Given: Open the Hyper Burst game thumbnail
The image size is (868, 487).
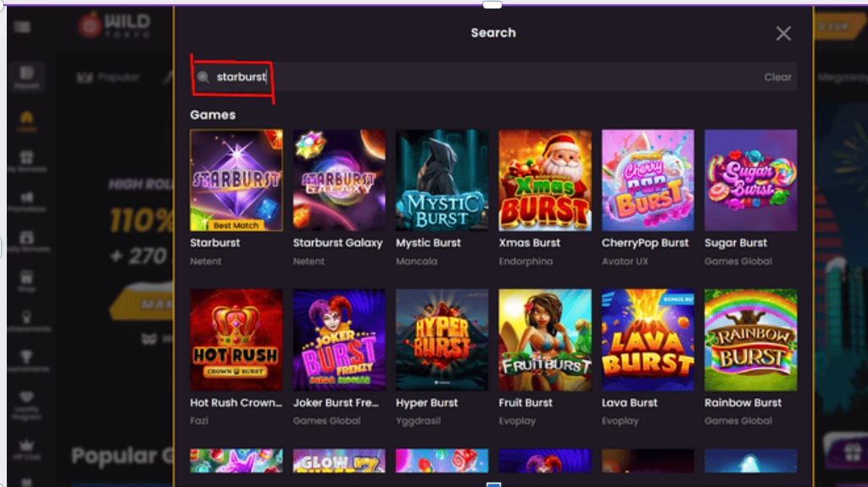Looking at the screenshot, I should coord(442,340).
